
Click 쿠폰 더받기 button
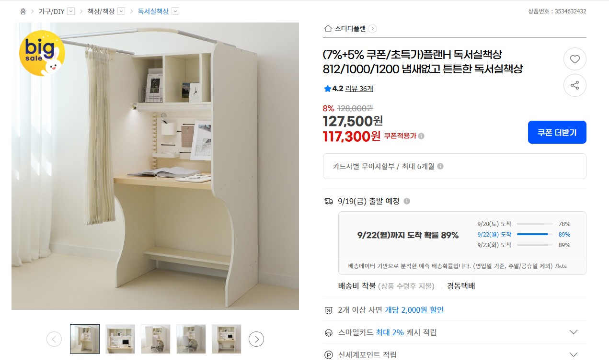[x=557, y=132]
